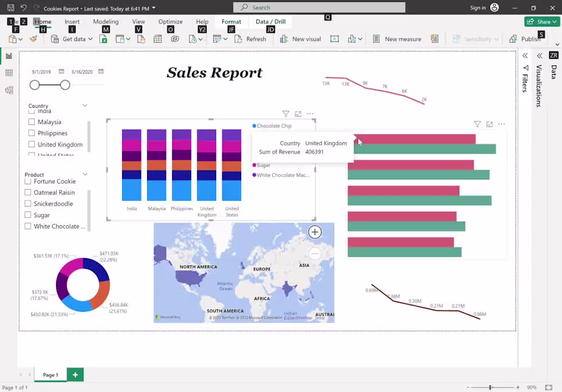Open Excel workbook data source icon
The image size is (562, 392).
(x=103, y=39)
